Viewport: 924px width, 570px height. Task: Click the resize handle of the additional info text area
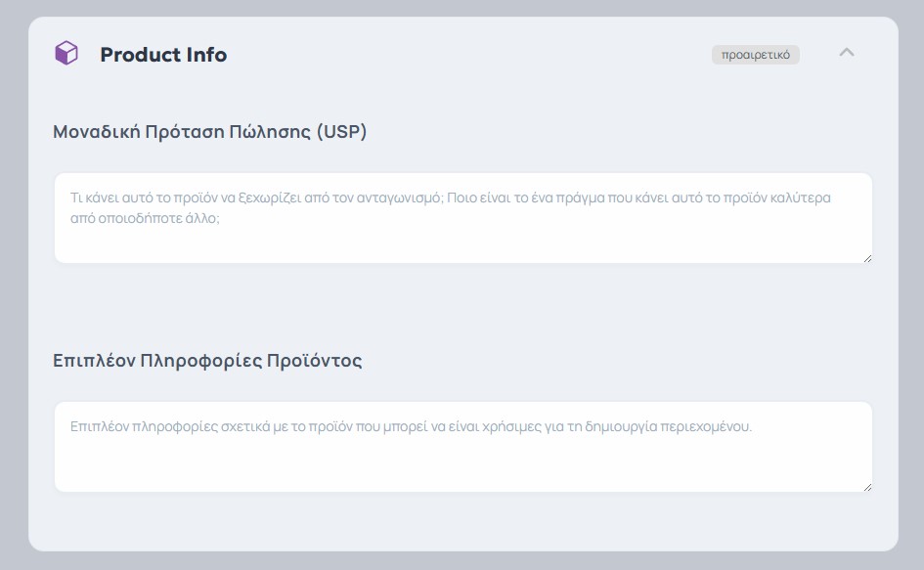tap(867, 487)
